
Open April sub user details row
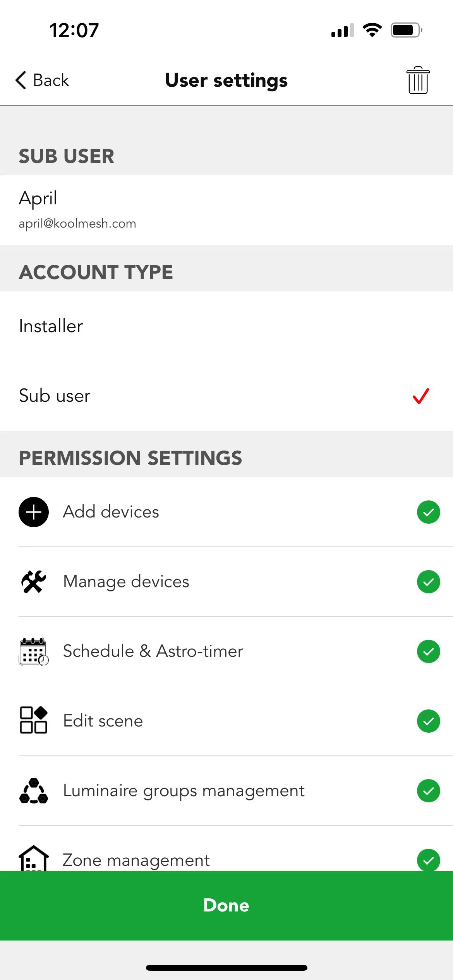[226, 210]
